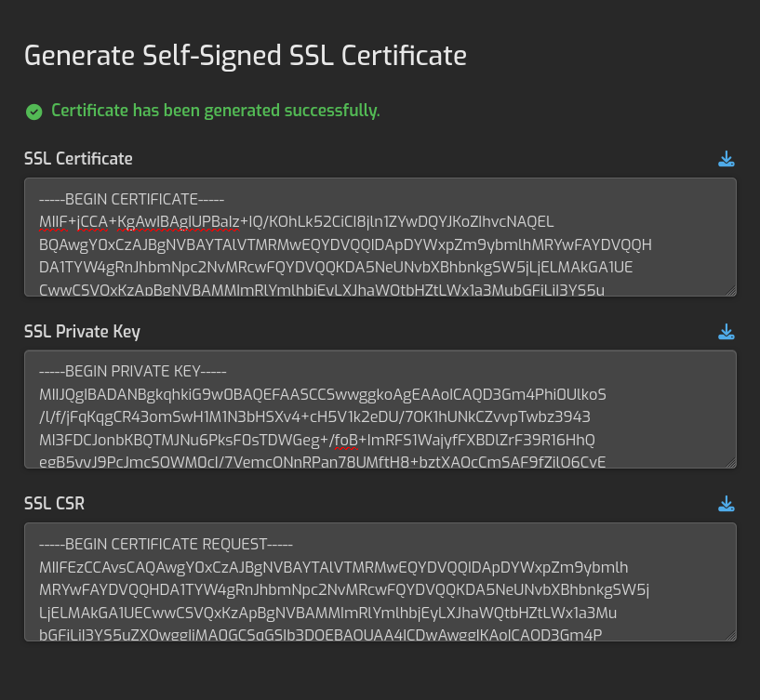Grab the Private Key textarea resize handle
Image resolution: width=760 pixels, height=700 pixels.
click(x=731, y=463)
